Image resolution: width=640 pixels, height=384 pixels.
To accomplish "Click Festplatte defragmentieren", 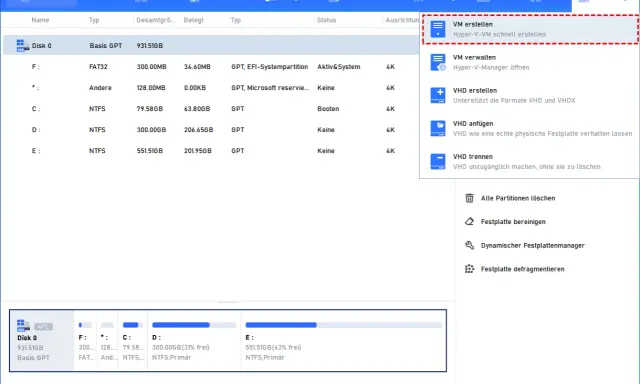I will (522, 269).
